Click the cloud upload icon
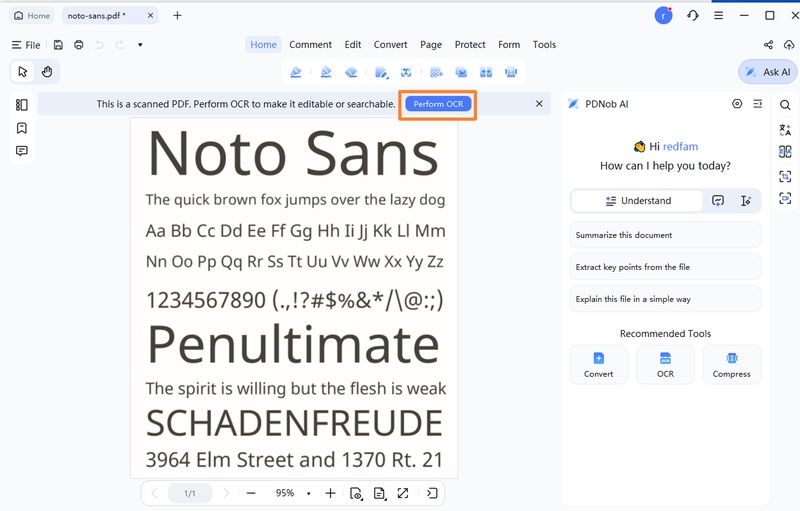This screenshot has width=800, height=511. [789, 45]
